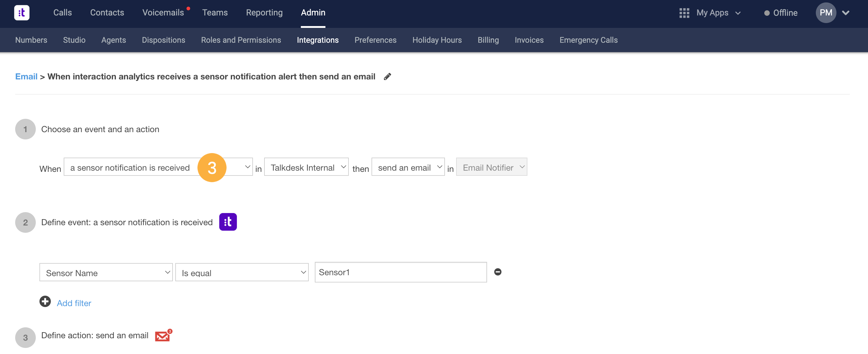The height and width of the screenshot is (354, 868).
Task: Click the Talkdesk icon beside Define event
Action: coord(228,222)
